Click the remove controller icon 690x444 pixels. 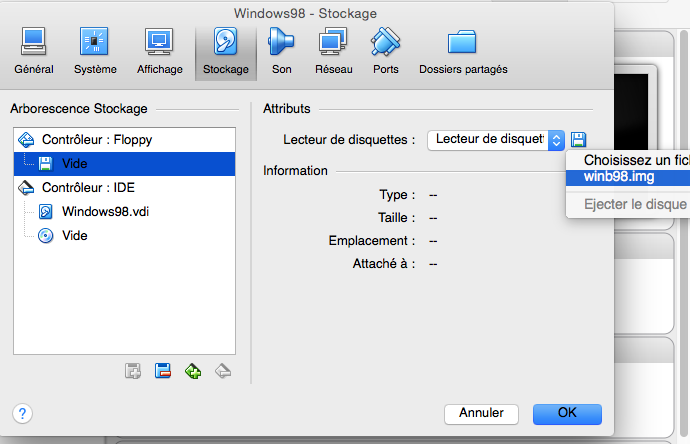coord(223,371)
